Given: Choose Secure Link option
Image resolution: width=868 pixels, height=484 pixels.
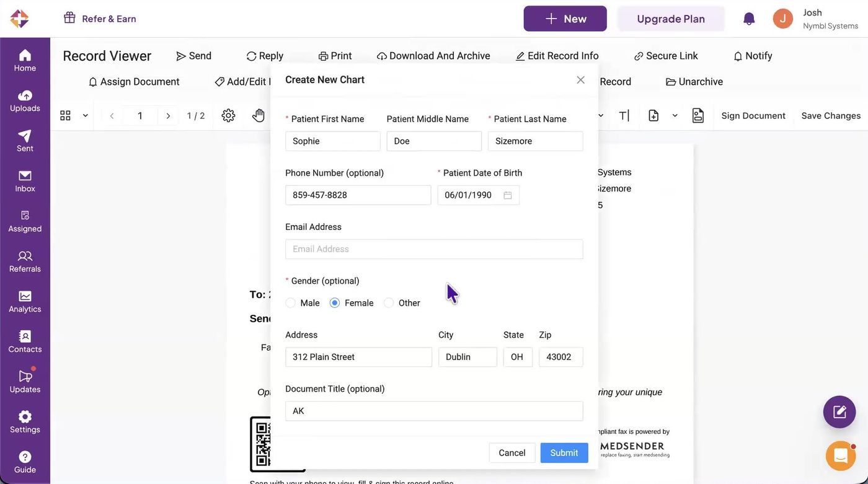Looking at the screenshot, I should click(x=666, y=56).
